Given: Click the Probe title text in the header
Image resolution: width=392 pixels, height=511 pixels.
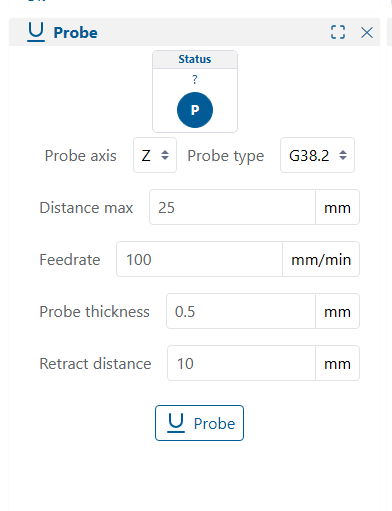Looking at the screenshot, I should point(76,33).
